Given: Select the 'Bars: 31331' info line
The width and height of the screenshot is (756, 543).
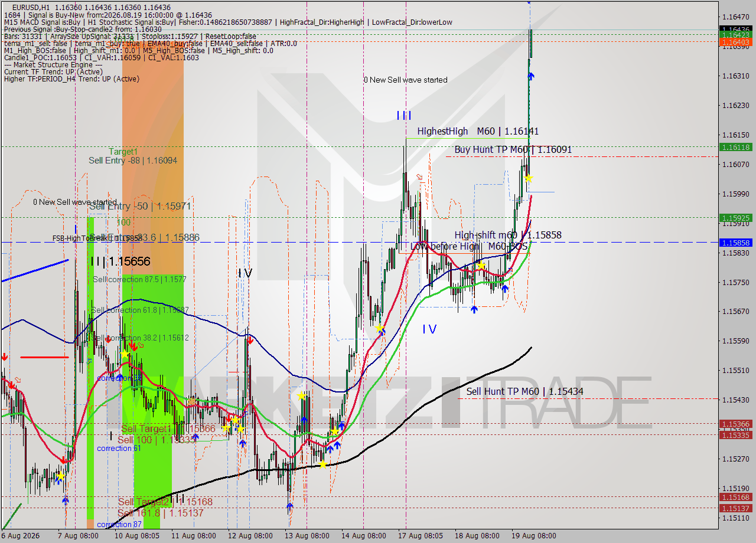Looking at the screenshot, I should [130, 37].
